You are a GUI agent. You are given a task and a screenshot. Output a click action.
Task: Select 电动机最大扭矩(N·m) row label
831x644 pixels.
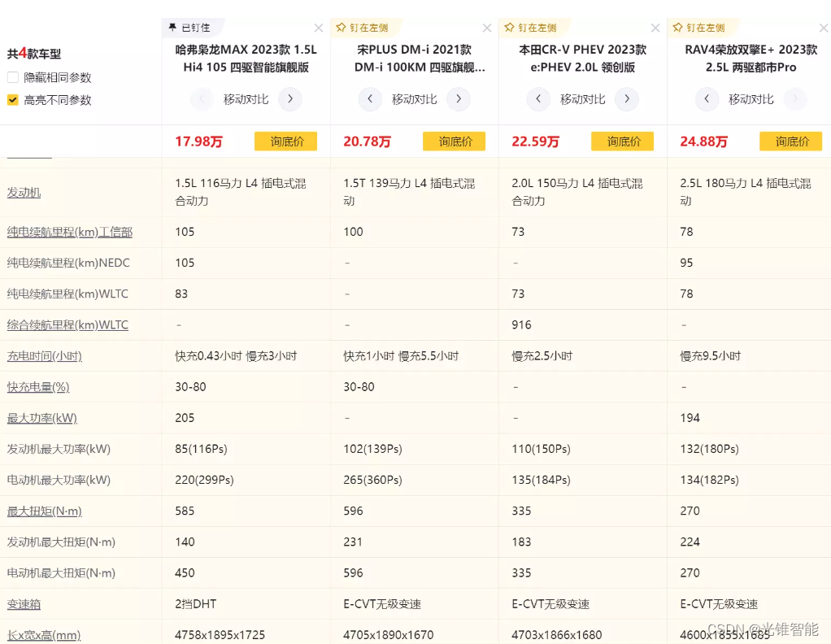pyautogui.click(x=61, y=573)
